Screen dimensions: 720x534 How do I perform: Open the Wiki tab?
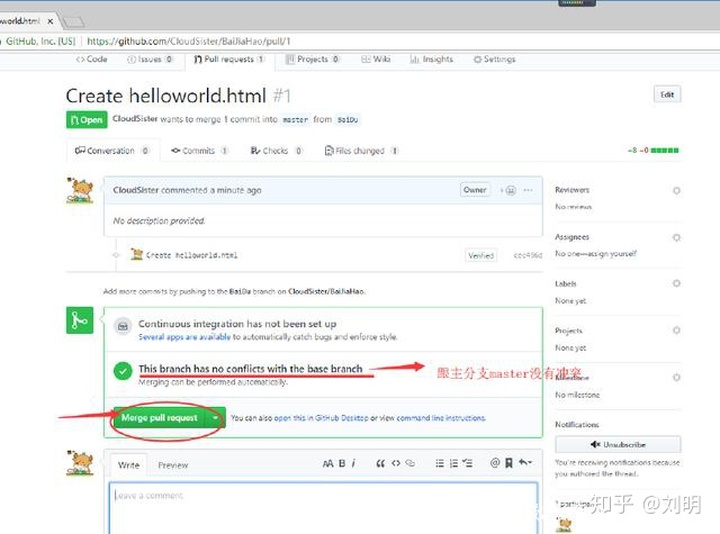click(376, 59)
